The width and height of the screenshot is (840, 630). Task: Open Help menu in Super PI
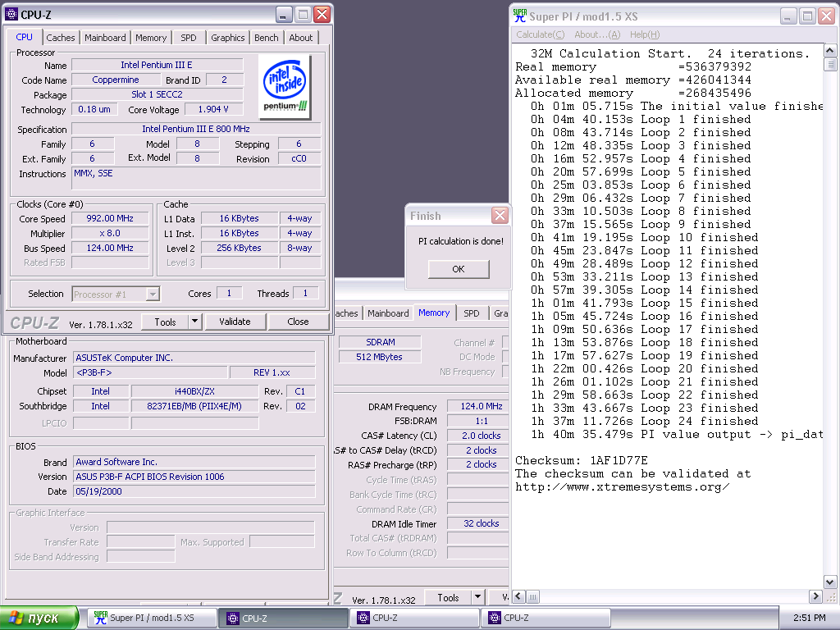(x=645, y=34)
